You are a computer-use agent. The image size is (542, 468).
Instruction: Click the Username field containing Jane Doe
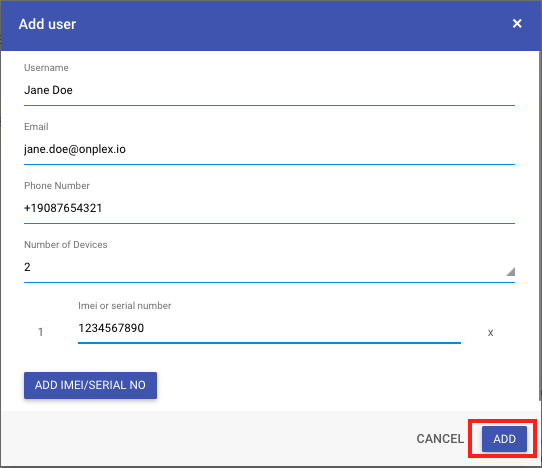click(x=269, y=90)
